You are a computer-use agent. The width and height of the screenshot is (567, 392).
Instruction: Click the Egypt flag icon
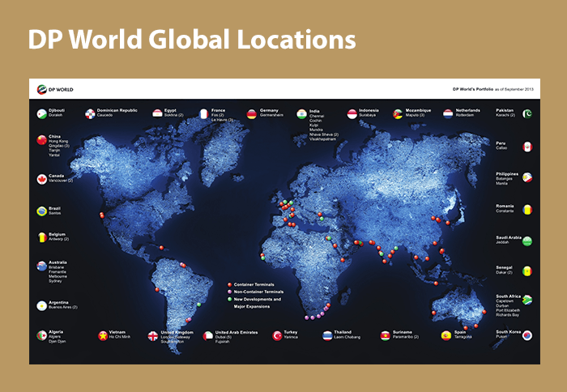point(157,113)
